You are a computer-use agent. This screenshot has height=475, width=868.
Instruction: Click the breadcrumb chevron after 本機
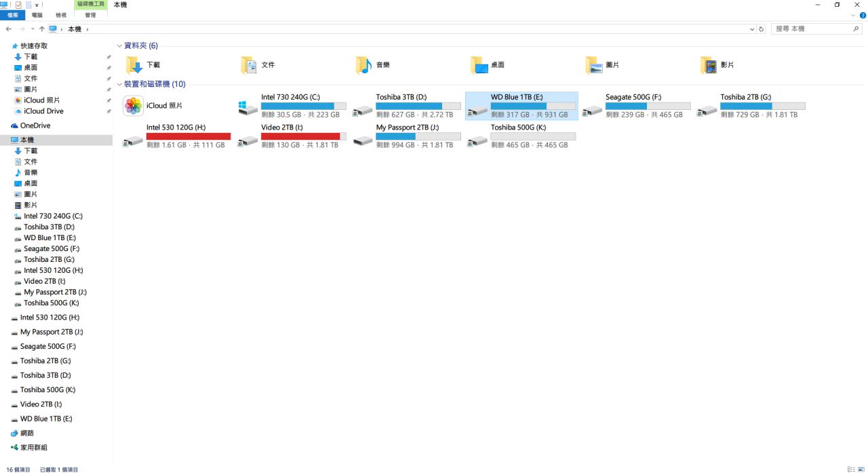click(87, 29)
